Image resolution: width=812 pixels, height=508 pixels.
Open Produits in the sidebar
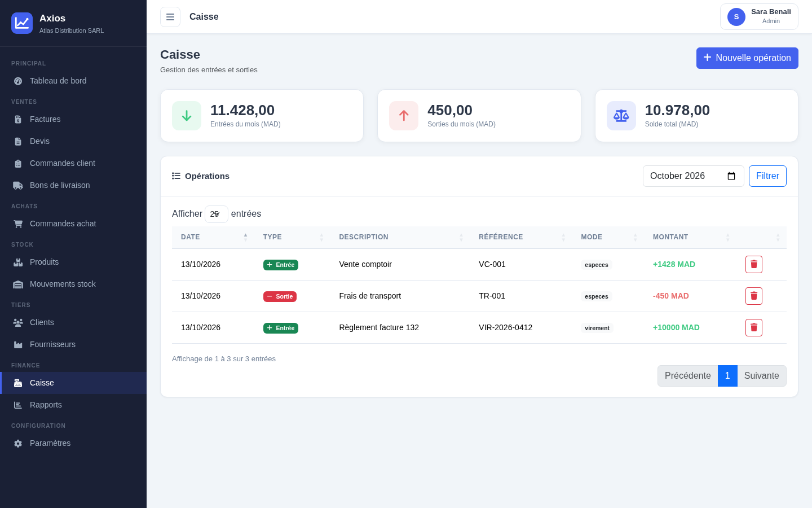[73, 262]
